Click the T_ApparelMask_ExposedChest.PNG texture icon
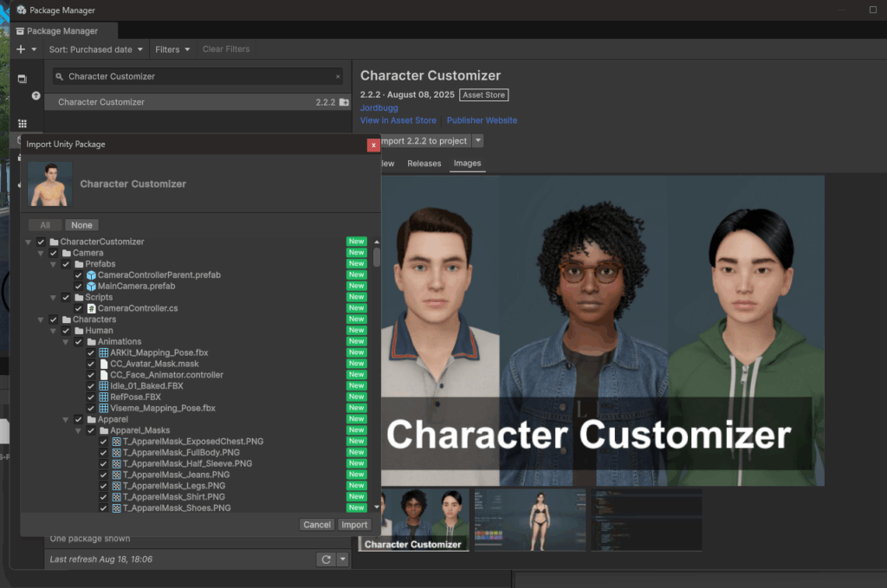The image size is (887, 588). (x=116, y=442)
